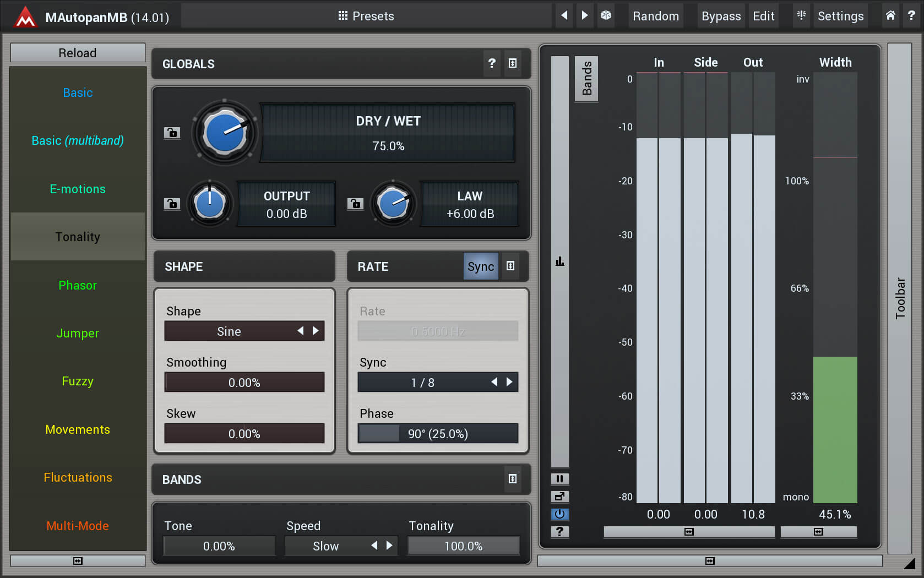Click the home icon in top bar
This screenshot has height=578, width=924.
[x=890, y=15]
